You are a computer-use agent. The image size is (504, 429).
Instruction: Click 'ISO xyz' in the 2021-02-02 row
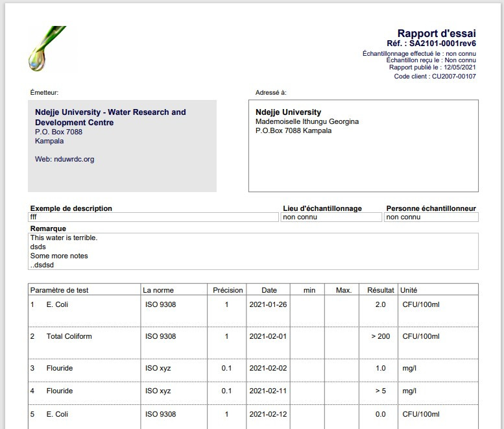(158, 368)
